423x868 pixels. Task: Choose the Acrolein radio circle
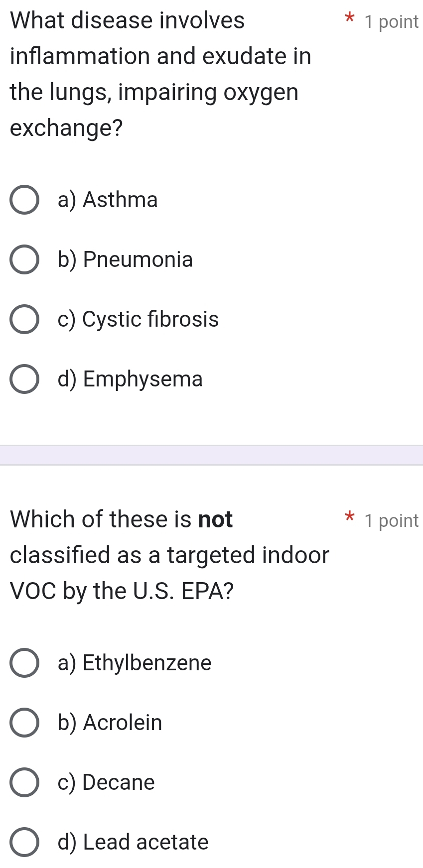coord(24,723)
